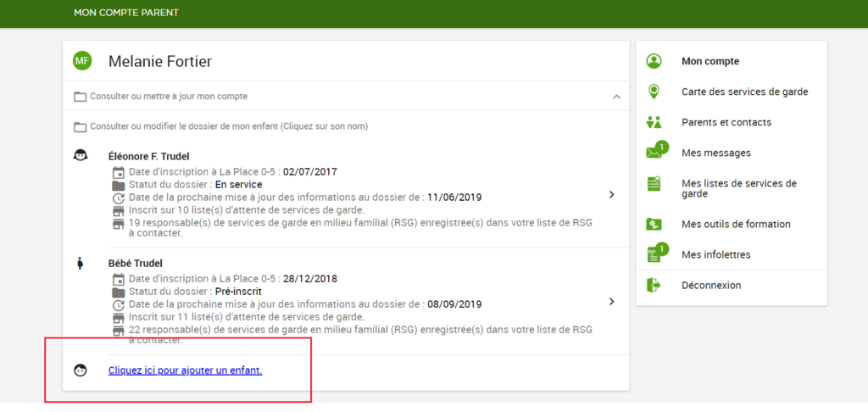Click store icon beside 19 responsable(s) line
868x412 pixels.
[118, 224]
